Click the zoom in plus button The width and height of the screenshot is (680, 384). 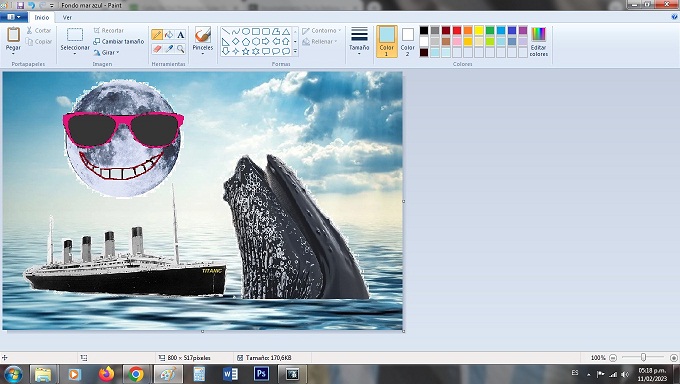[x=673, y=358]
